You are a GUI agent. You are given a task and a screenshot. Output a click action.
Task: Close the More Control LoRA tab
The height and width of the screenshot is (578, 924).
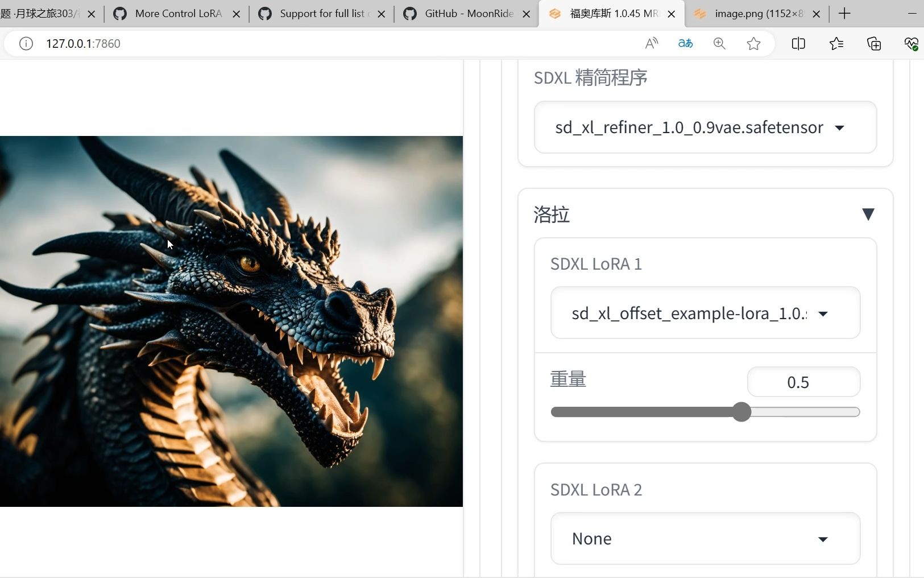coord(237,14)
